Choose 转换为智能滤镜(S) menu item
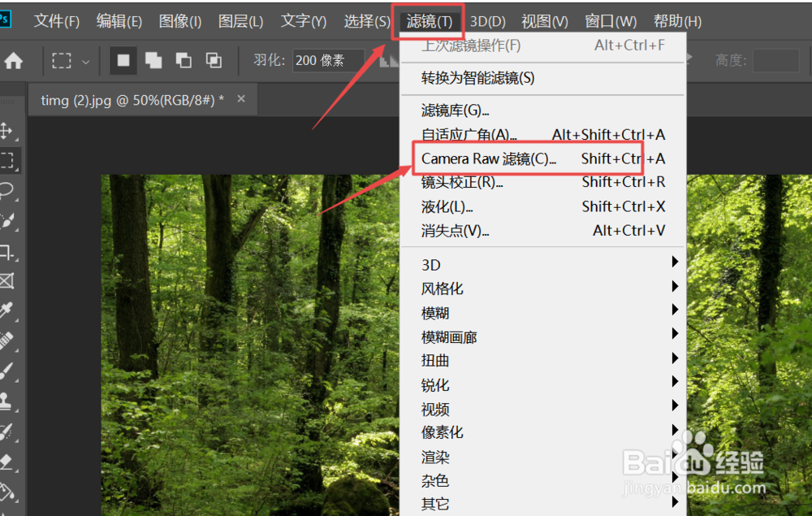The height and width of the screenshot is (516, 812). (x=542, y=78)
